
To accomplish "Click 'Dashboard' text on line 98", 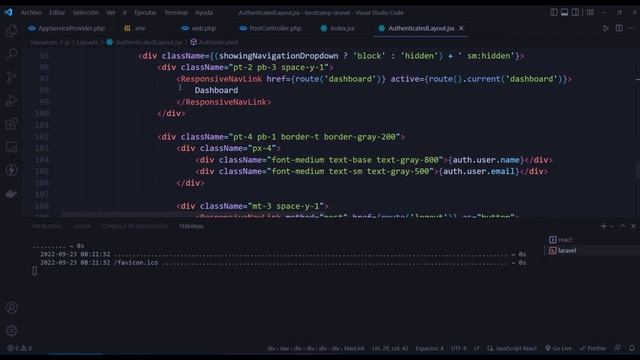I will pyautogui.click(x=216, y=90).
